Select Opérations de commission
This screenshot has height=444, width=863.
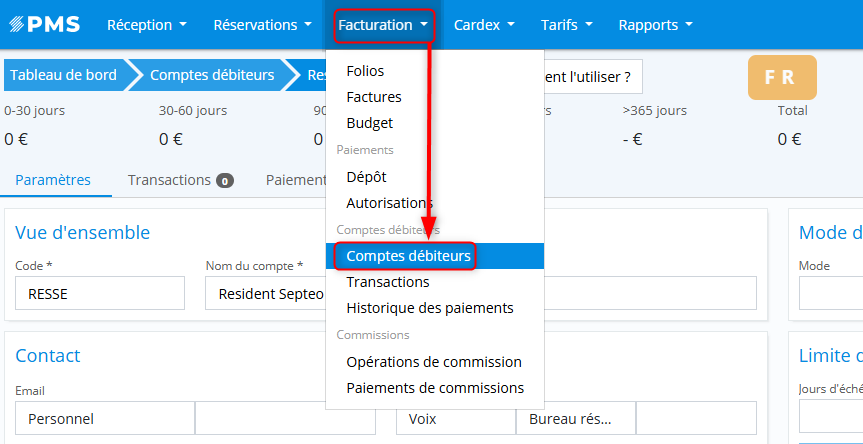(434, 361)
